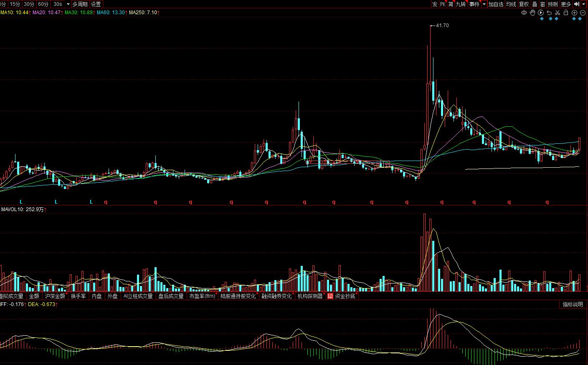Image resolution: width=588 pixels, height=365 pixels.
Task: Expand the dropdown next to 事件
Action: pyautogui.click(x=484, y=4)
